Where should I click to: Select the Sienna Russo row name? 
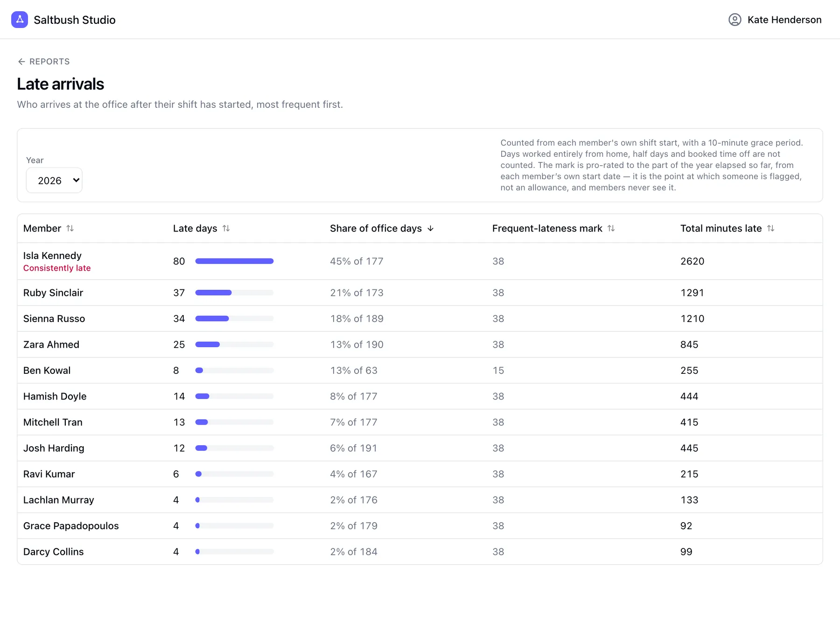(54, 319)
